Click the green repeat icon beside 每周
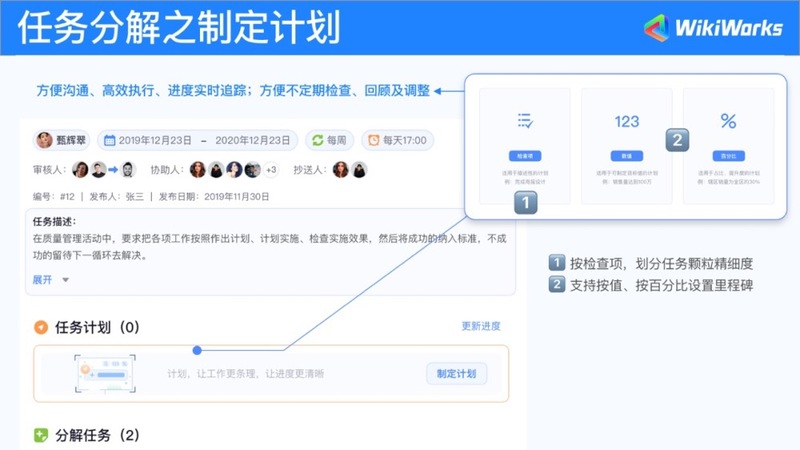This screenshot has height=450, width=800. [x=317, y=141]
